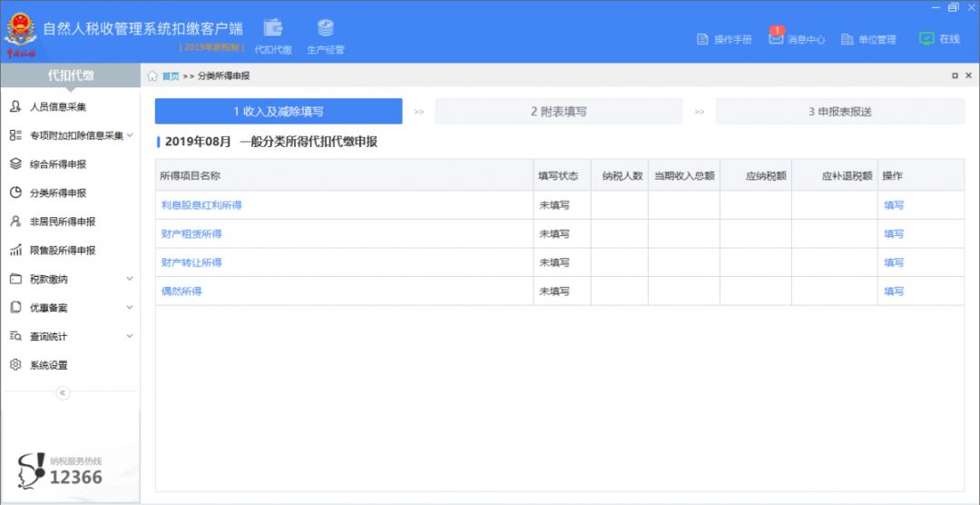
Task: Open 财产租赁所得 link
Action: click(191, 234)
